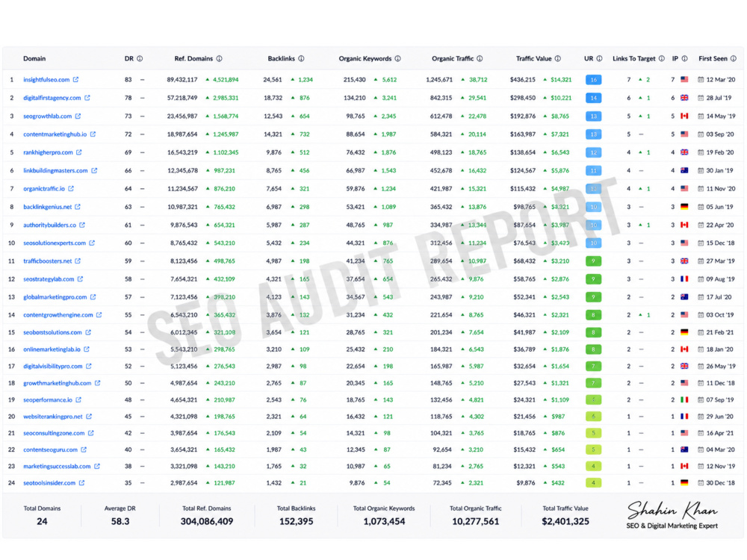Viewport: 747px width, 560px height.
Task: Click Total Traffic Value $2,401,325
Action: coord(565,521)
